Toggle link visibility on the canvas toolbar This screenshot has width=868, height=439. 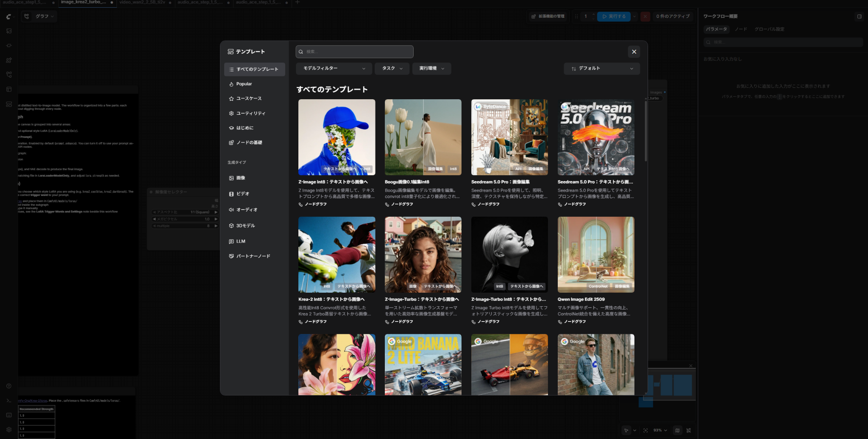click(x=689, y=430)
